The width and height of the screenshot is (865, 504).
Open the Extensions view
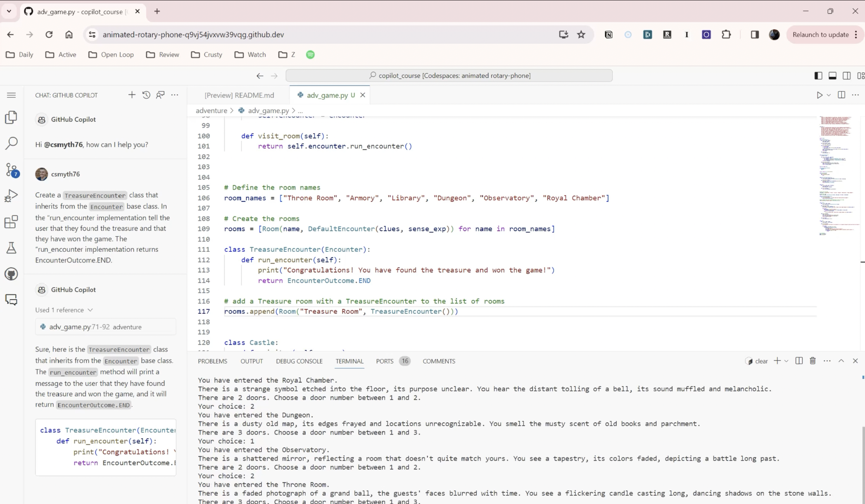[11, 222]
